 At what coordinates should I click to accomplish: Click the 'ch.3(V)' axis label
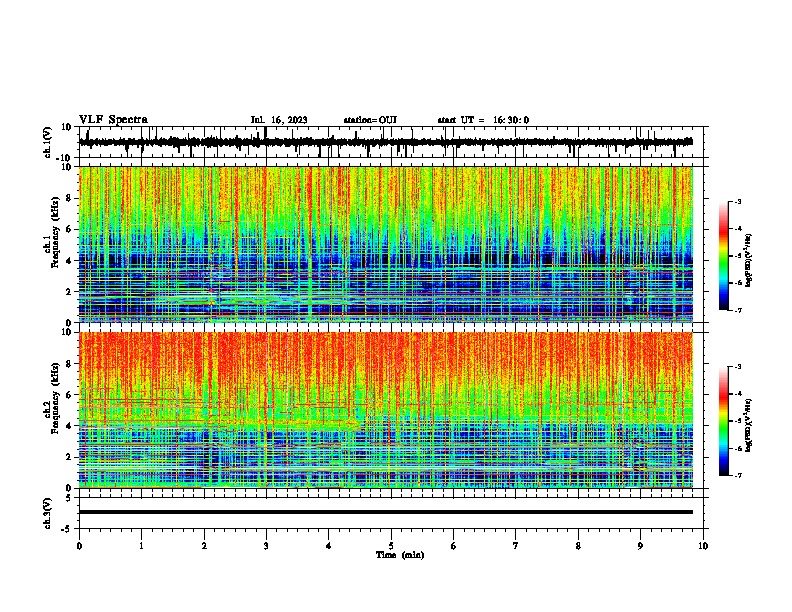click(48, 513)
